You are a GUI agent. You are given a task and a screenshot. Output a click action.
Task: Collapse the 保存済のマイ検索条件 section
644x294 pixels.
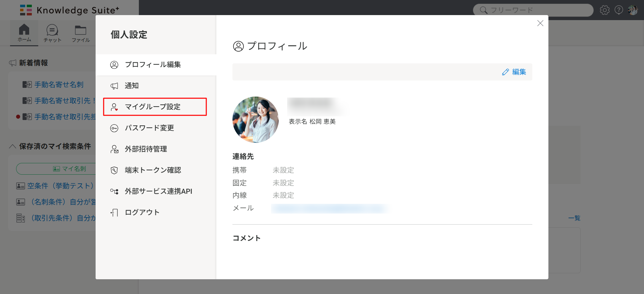coord(13,146)
